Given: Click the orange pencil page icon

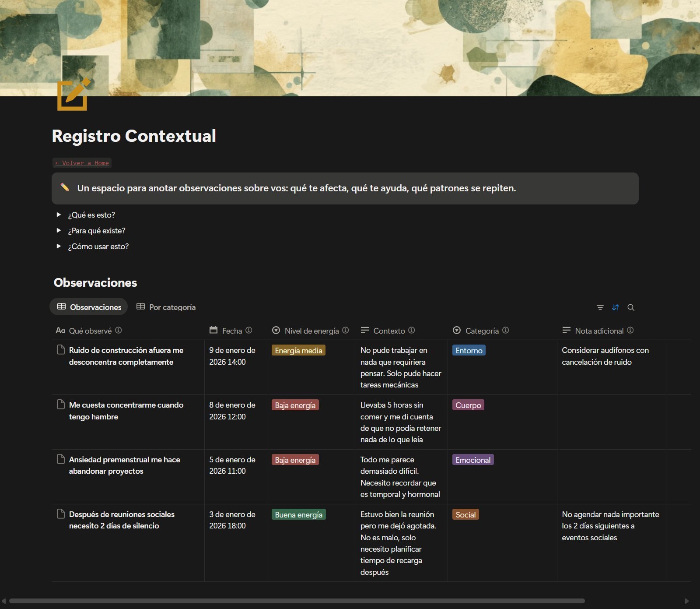Looking at the screenshot, I should 73,95.
